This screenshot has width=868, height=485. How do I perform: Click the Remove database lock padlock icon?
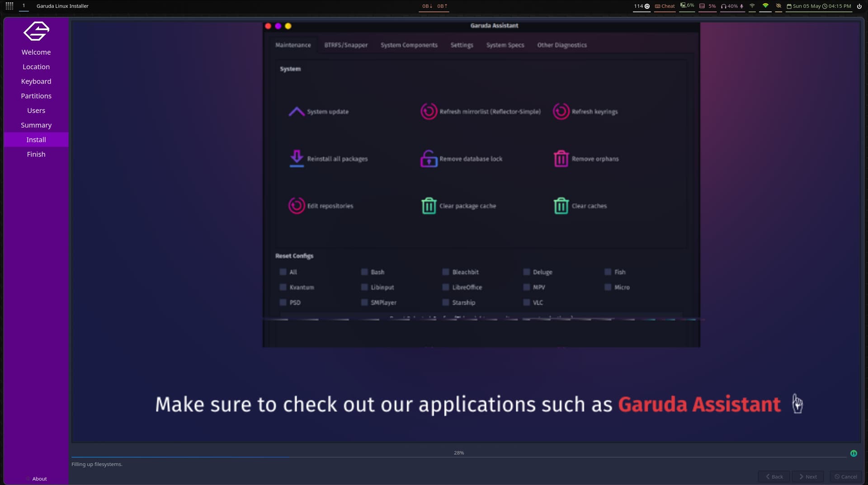click(429, 159)
